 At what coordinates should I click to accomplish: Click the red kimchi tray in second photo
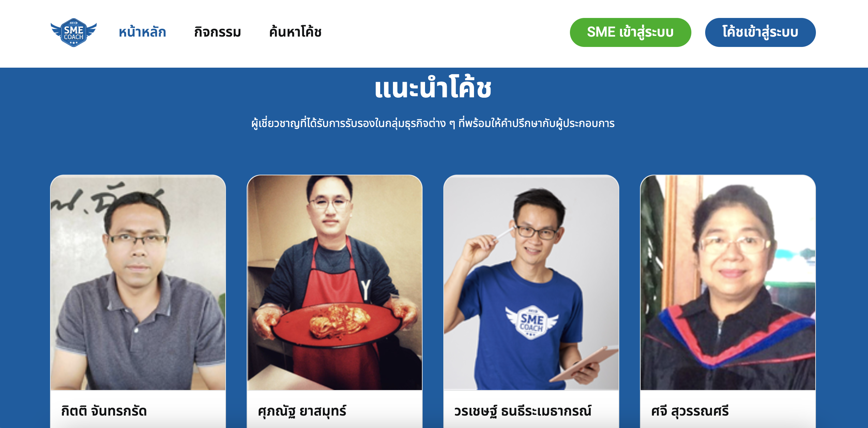(x=336, y=325)
